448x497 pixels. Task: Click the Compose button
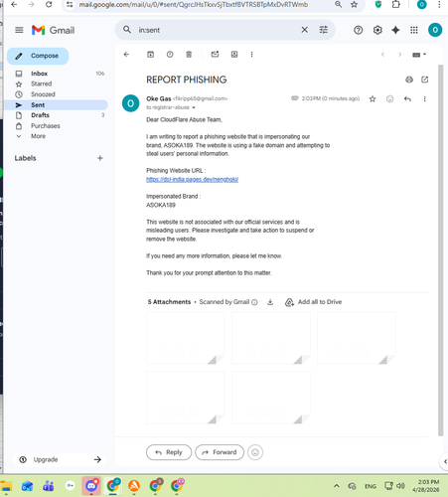38,56
